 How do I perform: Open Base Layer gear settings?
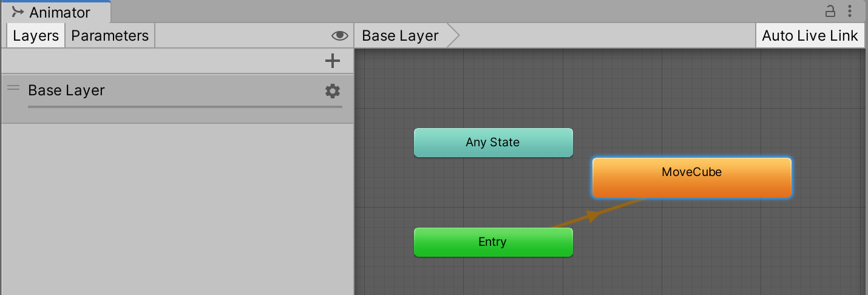click(333, 91)
